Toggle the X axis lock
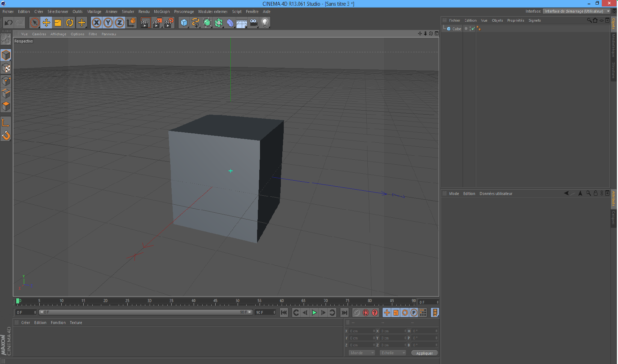The height and width of the screenshot is (364, 618). [x=96, y=23]
